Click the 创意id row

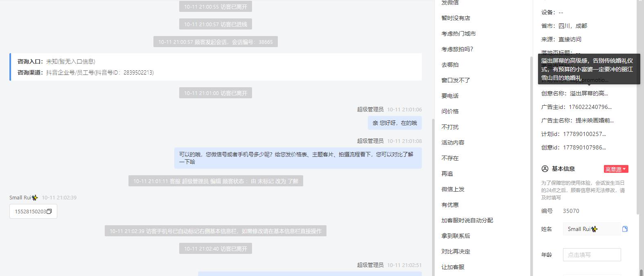[x=574, y=147]
